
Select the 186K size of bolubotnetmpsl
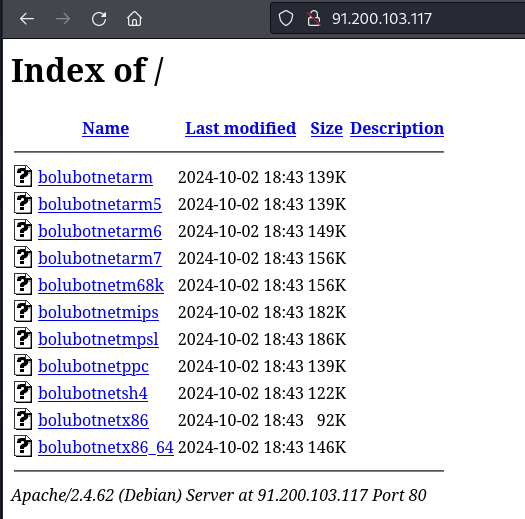pos(327,339)
